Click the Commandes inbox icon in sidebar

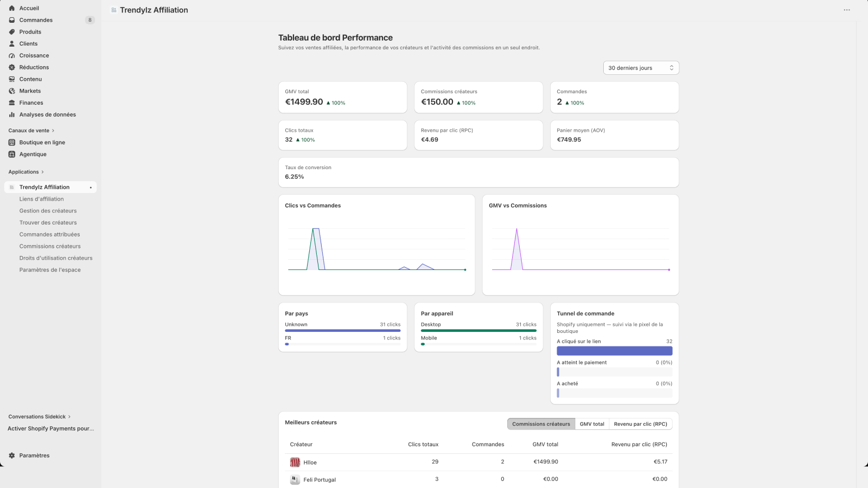(x=12, y=20)
